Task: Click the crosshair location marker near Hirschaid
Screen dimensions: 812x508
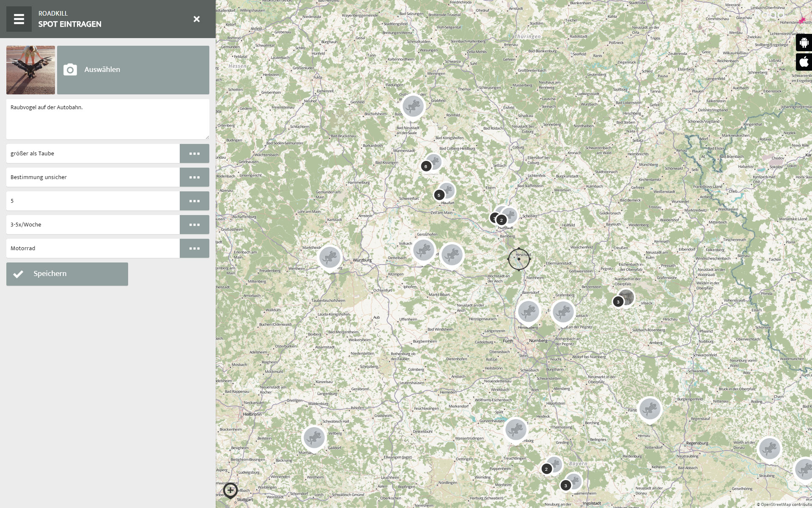Action: [519, 259]
